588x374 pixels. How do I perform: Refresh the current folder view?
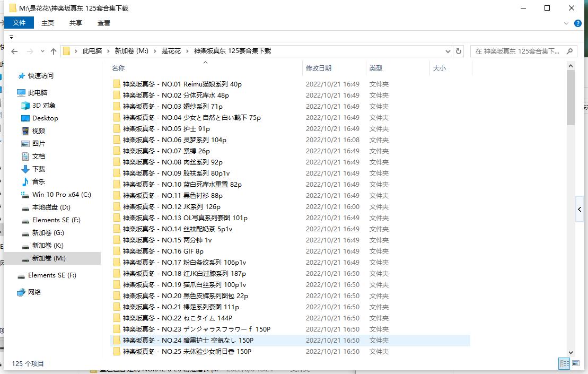coord(459,51)
